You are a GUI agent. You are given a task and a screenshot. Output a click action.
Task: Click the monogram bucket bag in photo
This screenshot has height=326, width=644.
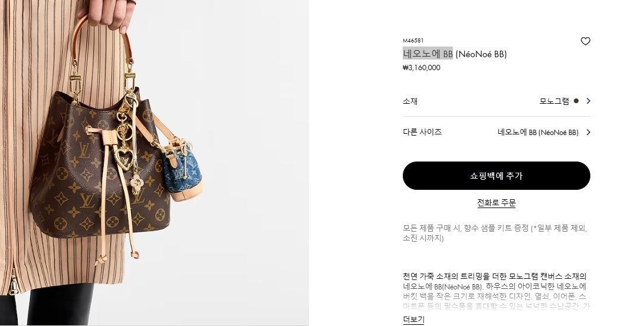pyautogui.click(x=98, y=173)
